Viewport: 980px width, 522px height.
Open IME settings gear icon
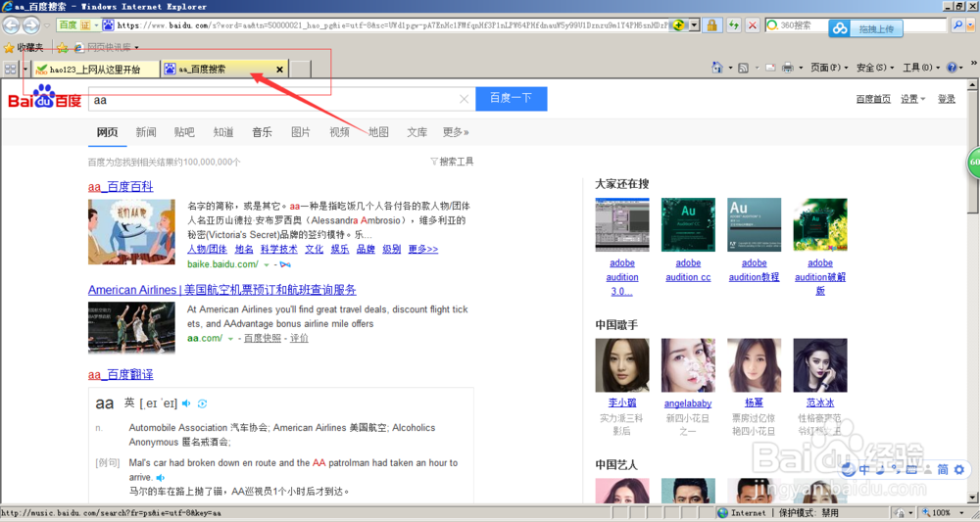coord(960,469)
